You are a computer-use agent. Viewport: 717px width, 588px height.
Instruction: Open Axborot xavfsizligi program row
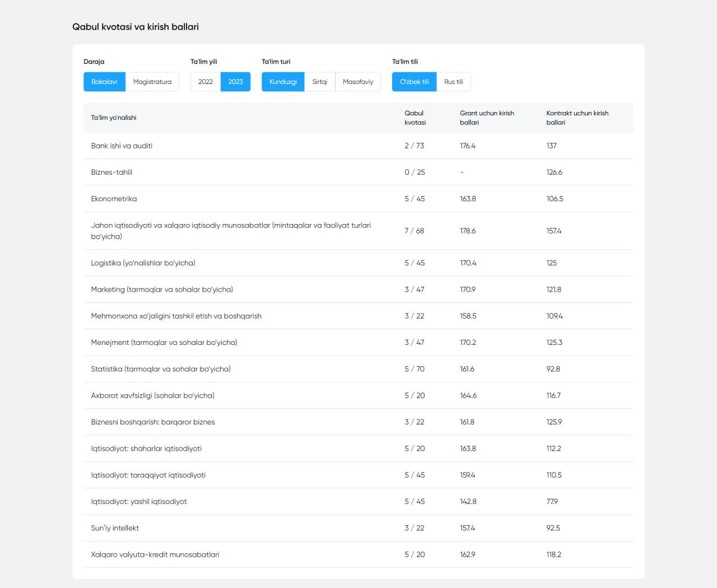coord(152,395)
